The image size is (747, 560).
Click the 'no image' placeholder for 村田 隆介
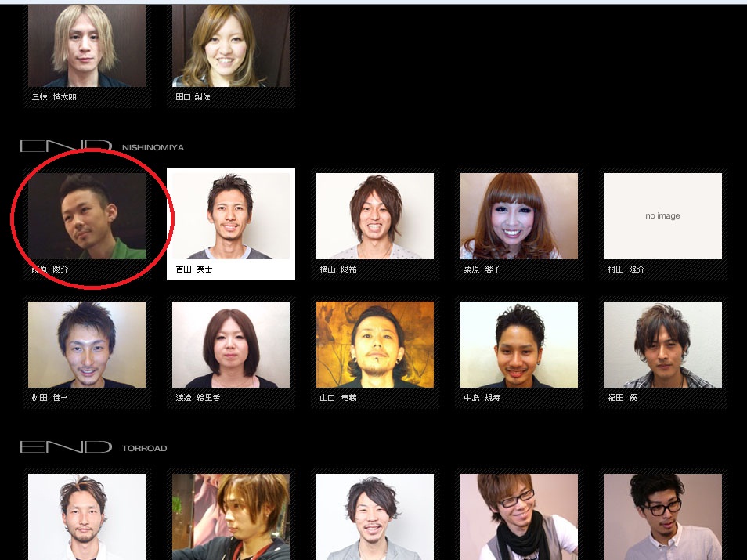pyautogui.click(x=663, y=216)
